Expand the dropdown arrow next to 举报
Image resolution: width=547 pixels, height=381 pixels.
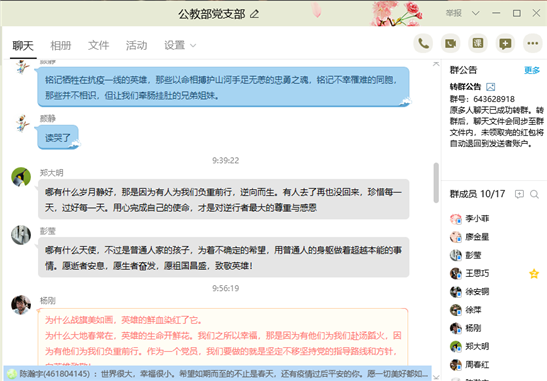coord(475,13)
